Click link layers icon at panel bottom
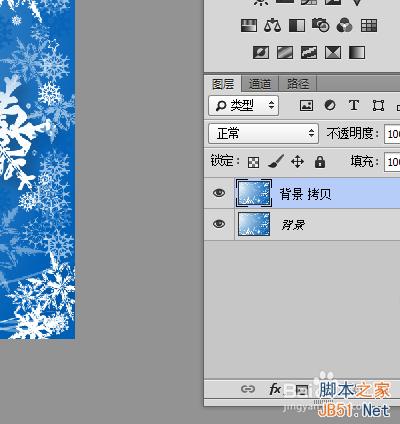Screen dimensions: 400x424 point(248,389)
